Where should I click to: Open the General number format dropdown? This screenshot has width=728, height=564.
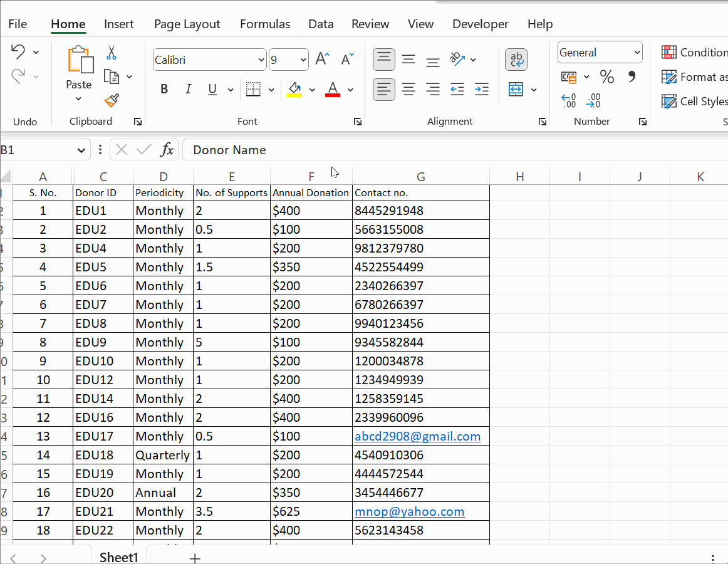point(638,52)
